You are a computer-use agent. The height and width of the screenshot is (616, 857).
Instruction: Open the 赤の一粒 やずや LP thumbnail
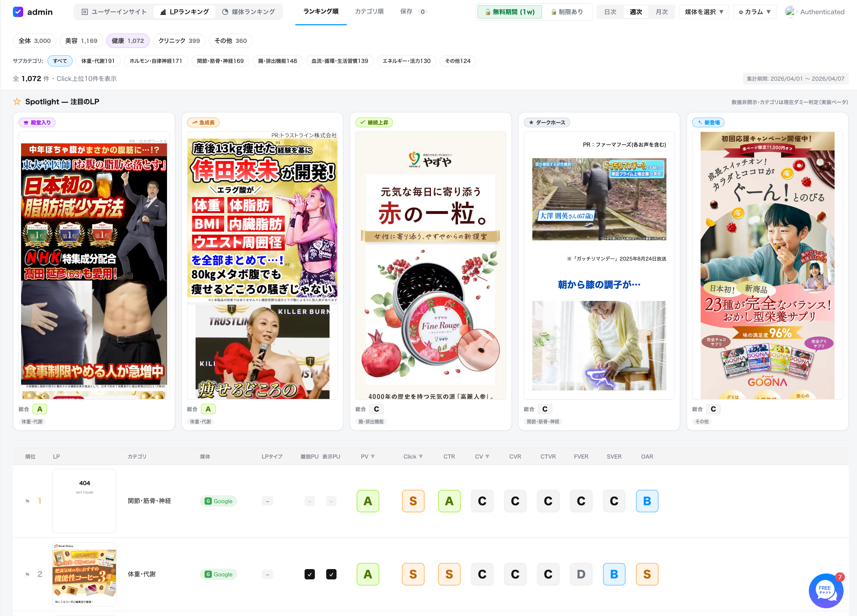coord(431,266)
